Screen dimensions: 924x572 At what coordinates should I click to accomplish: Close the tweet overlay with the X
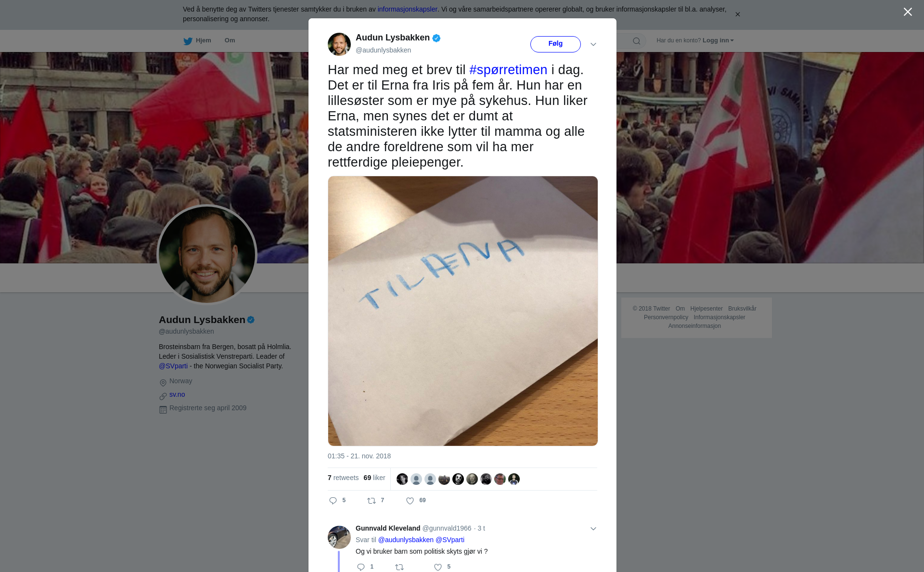(x=908, y=12)
